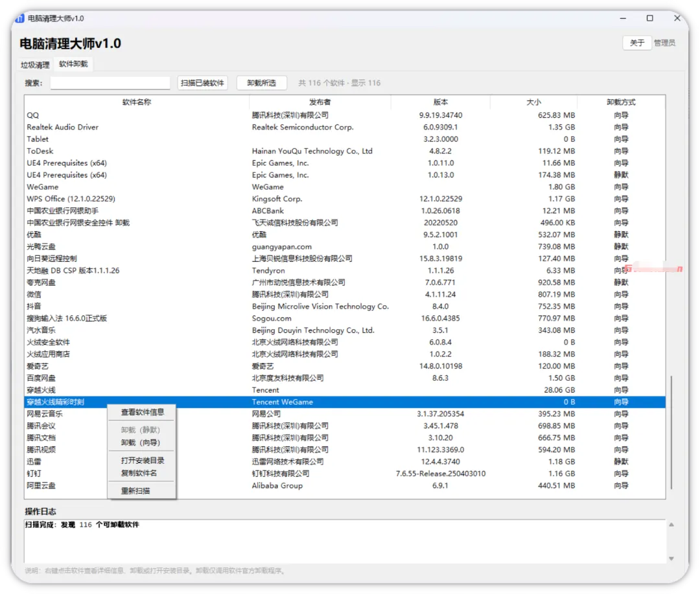Sort by 卸载方式 column header

coord(621,102)
